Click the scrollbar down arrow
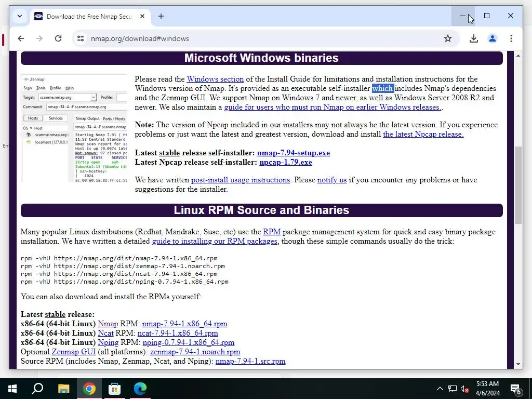The image size is (532, 399). click(518, 364)
